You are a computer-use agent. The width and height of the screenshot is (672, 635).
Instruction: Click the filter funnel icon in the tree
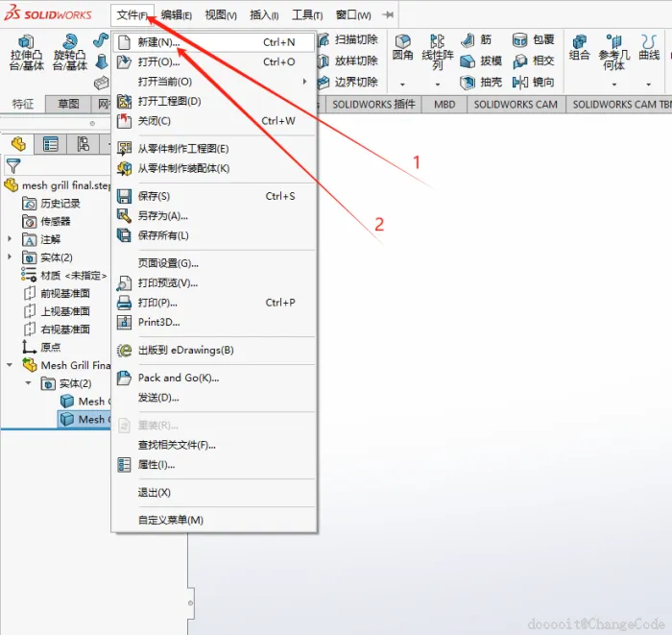click(x=12, y=165)
